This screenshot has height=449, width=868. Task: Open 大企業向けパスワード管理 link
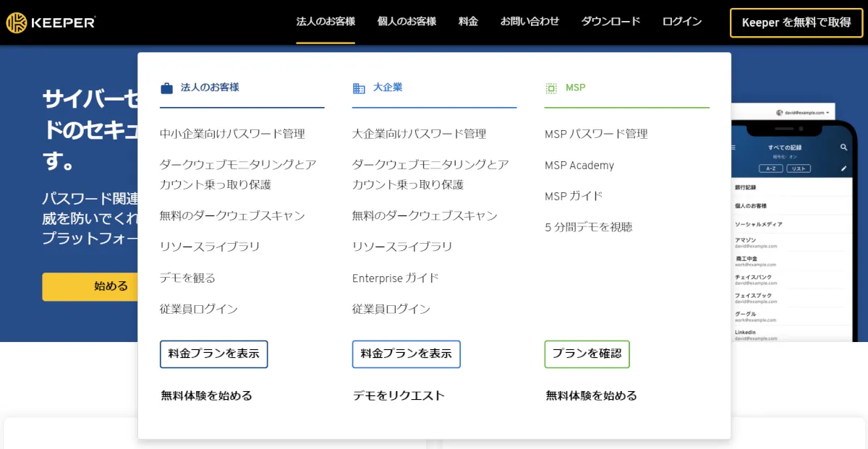click(x=419, y=134)
